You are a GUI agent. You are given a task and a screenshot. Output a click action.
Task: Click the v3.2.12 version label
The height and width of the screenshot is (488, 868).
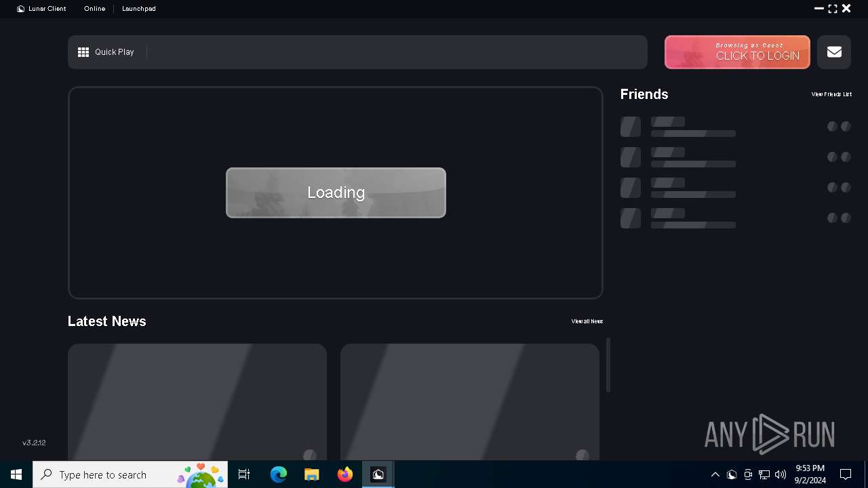coord(34,443)
